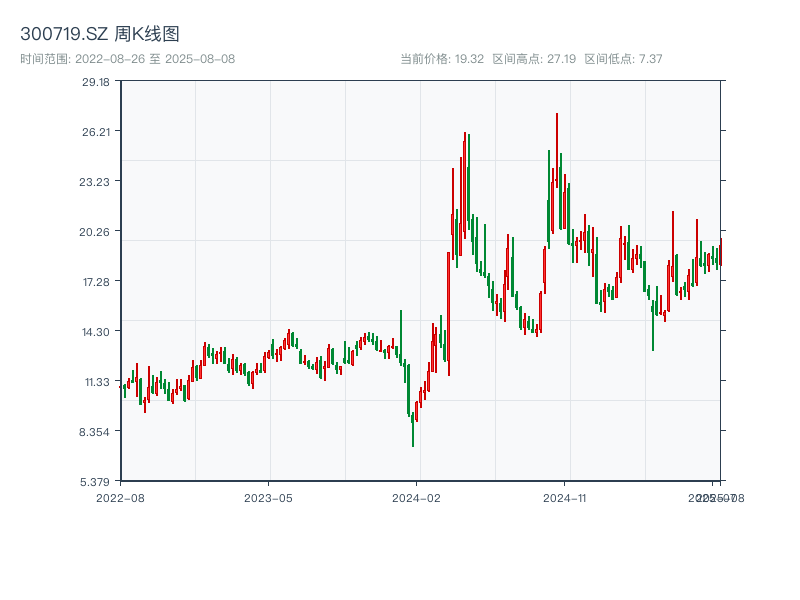The image size is (800, 600).
Task: Select the 2024-02 x-axis date label
Action: (417, 497)
